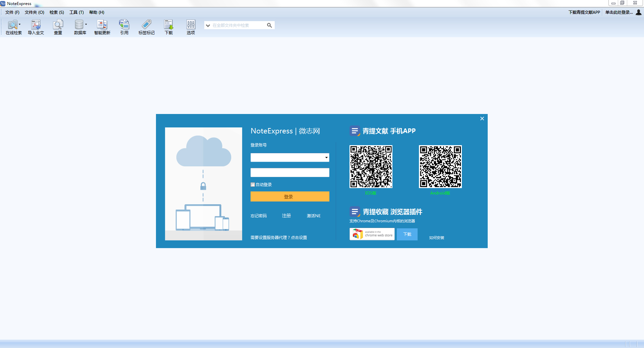The image size is (644, 348).
Task: Click the Android版 label
Action: click(440, 193)
